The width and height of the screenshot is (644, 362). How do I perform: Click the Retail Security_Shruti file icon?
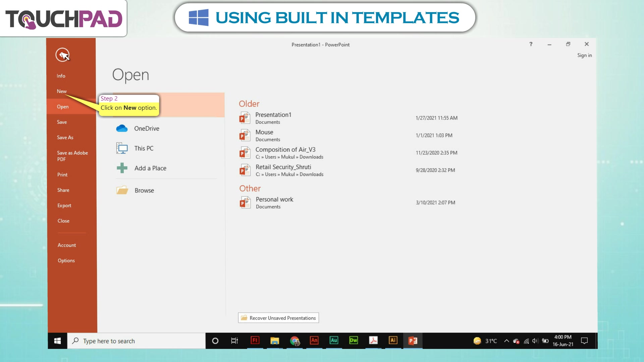(245, 170)
